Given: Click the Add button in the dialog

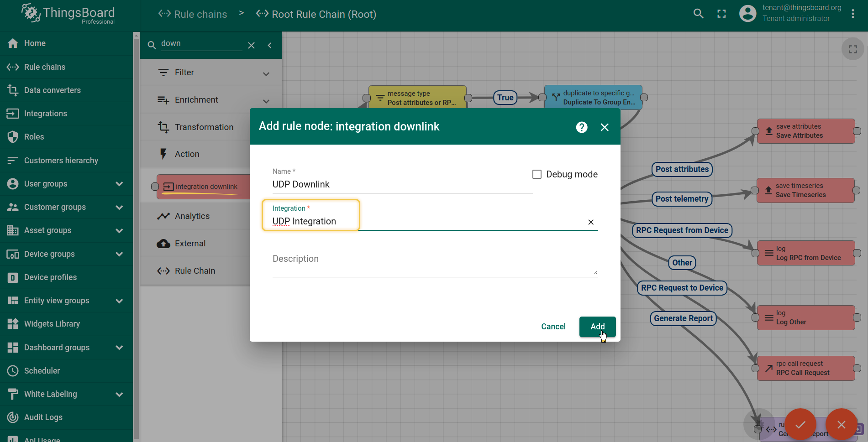Looking at the screenshot, I should point(597,326).
